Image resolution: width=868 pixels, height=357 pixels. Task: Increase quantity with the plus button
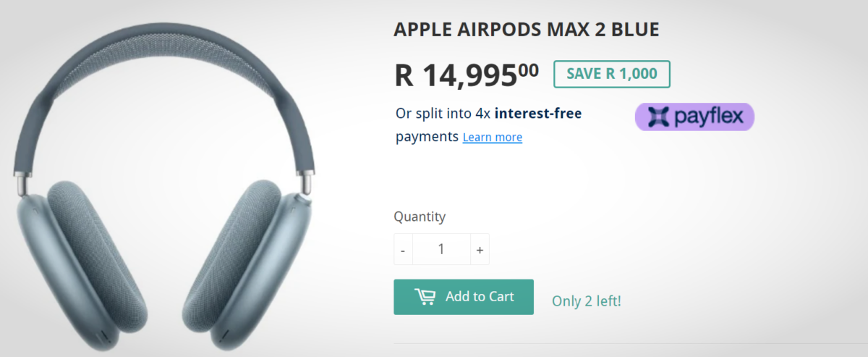click(x=480, y=250)
